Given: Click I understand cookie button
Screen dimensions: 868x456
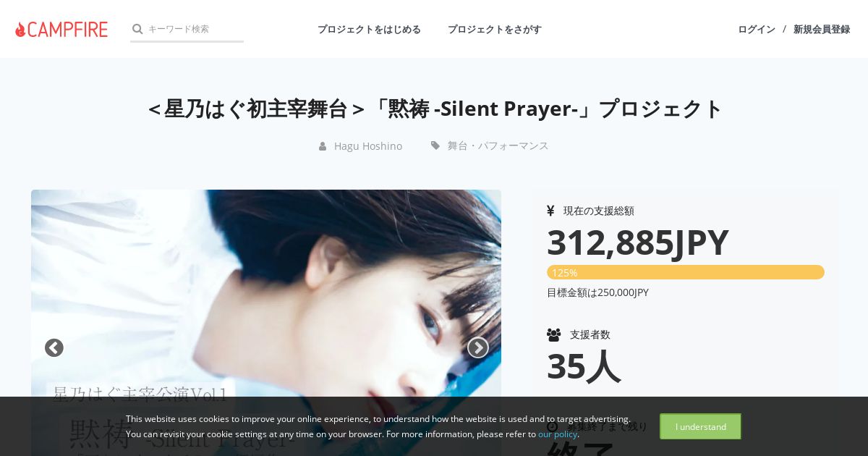Looking at the screenshot, I should coord(700,426).
